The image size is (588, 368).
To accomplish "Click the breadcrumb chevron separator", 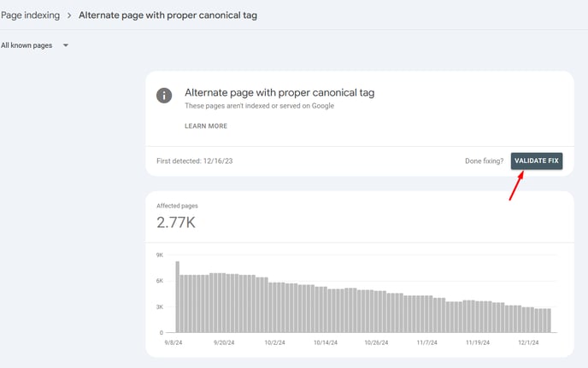I will tap(69, 15).
